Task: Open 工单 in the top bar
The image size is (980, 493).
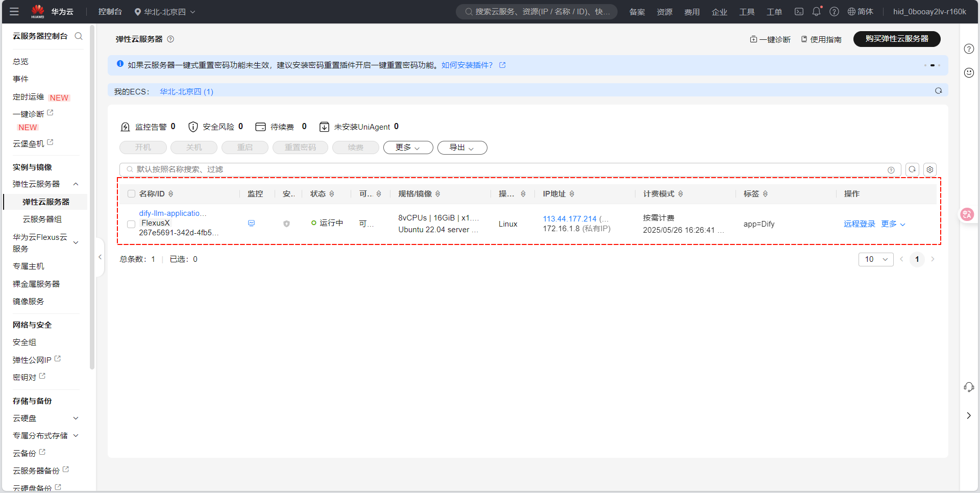Action: point(774,12)
